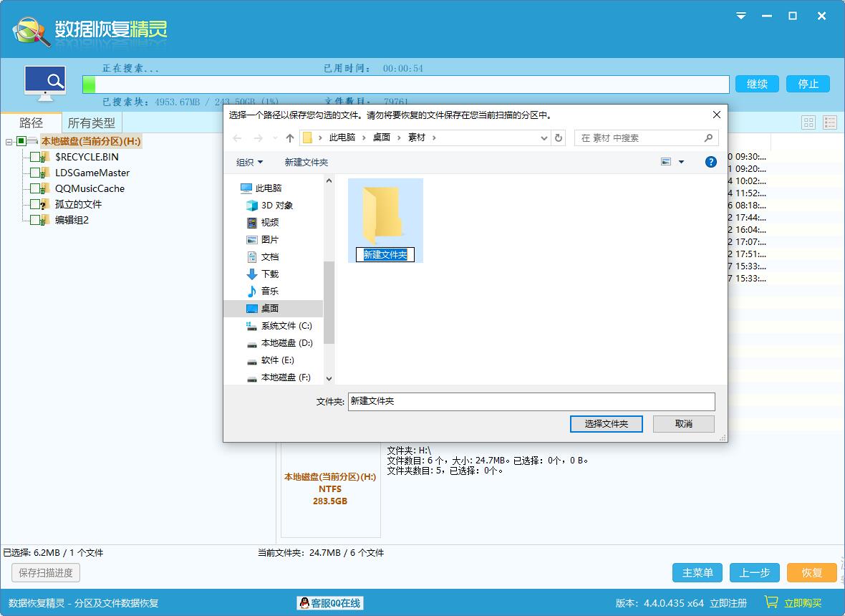Click the 上一步 button
This screenshot has height=616, width=845.
point(755,573)
